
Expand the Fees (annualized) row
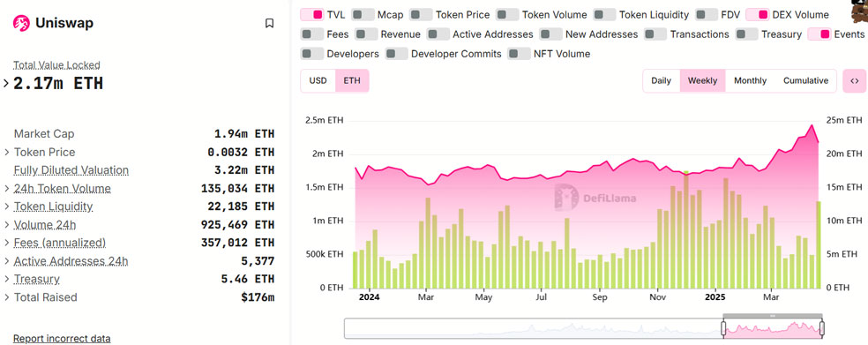[7, 244]
